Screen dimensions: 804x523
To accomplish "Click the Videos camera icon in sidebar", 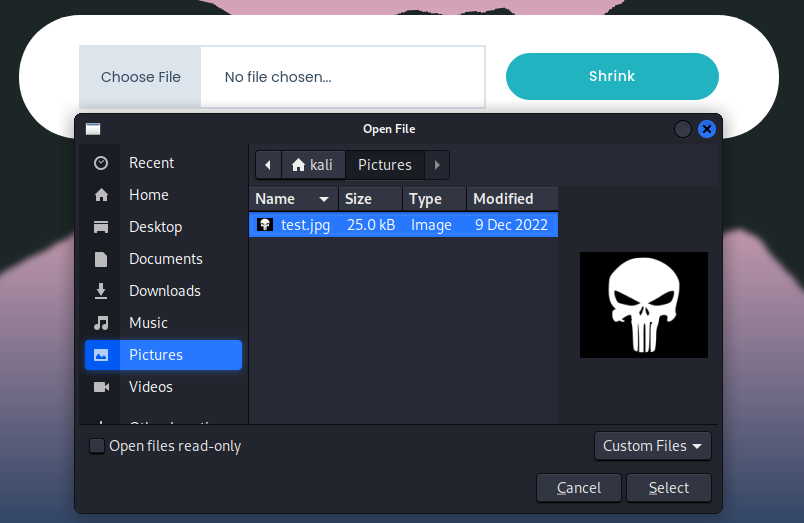I will (101, 387).
